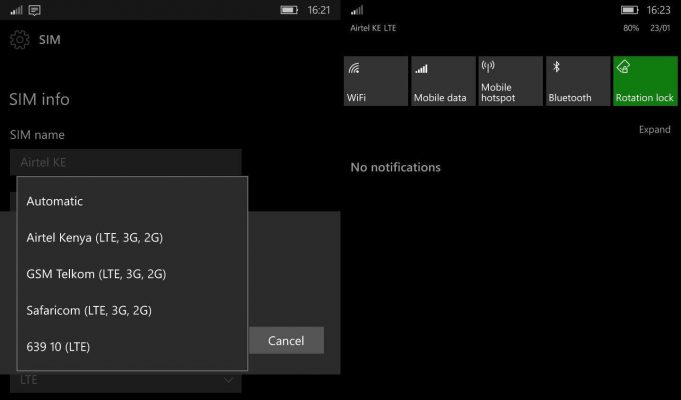
Task: Tap the signal bars icon in right status bar
Action: 357,10
